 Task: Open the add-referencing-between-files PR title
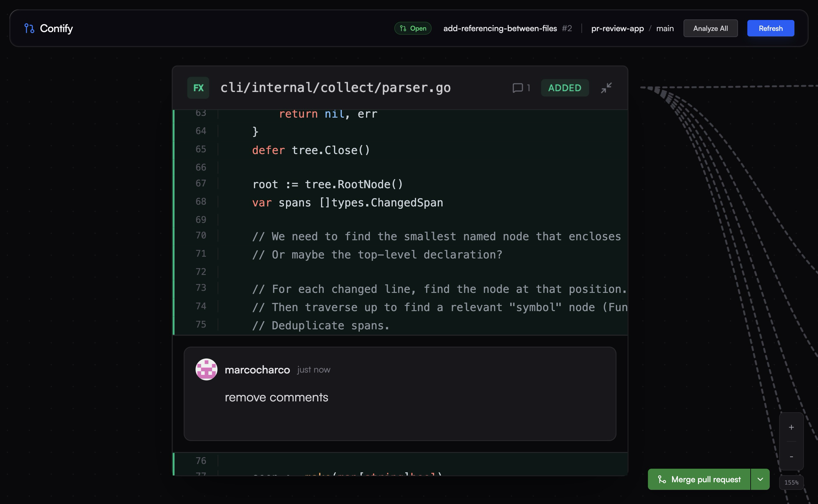tap(500, 28)
